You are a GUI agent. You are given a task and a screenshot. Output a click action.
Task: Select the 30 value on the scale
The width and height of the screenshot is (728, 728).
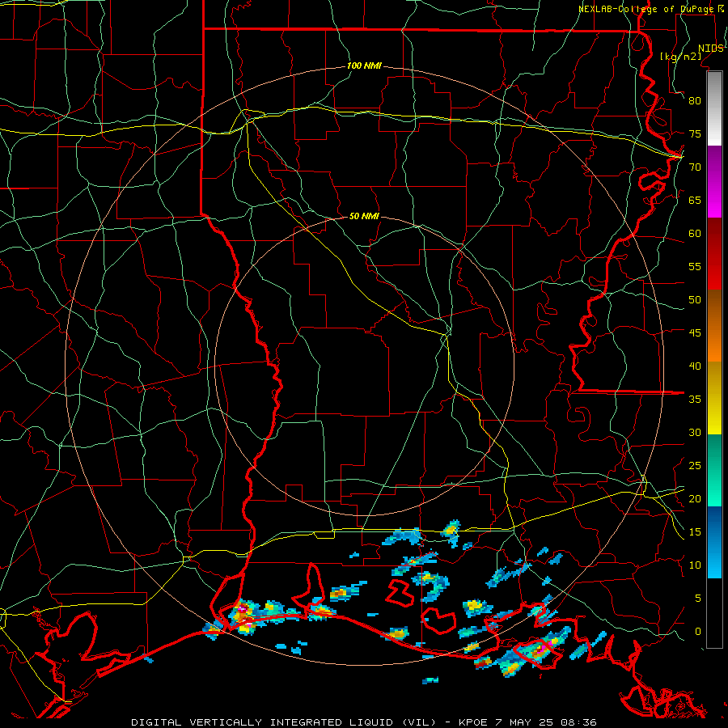pos(695,432)
